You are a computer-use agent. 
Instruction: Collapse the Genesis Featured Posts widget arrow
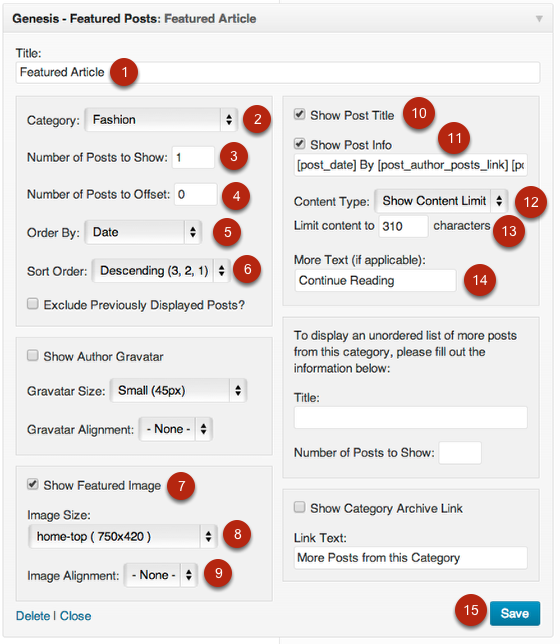point(539,19)
